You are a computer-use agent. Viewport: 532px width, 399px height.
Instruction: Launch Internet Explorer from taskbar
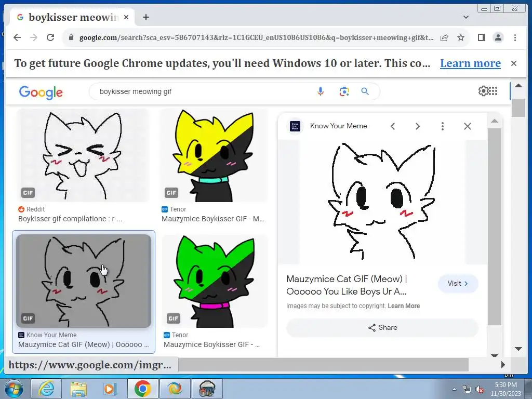[x=46, y=389]
